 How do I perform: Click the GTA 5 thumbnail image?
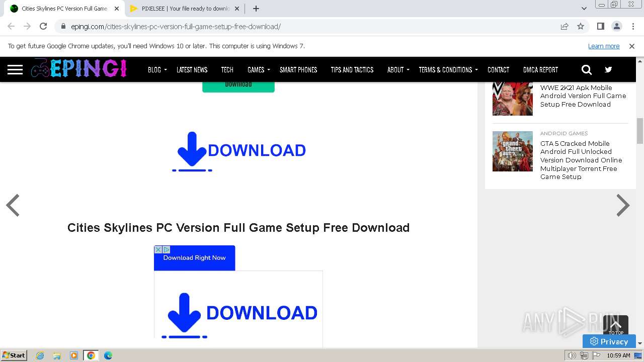click(x=513, y=151)
